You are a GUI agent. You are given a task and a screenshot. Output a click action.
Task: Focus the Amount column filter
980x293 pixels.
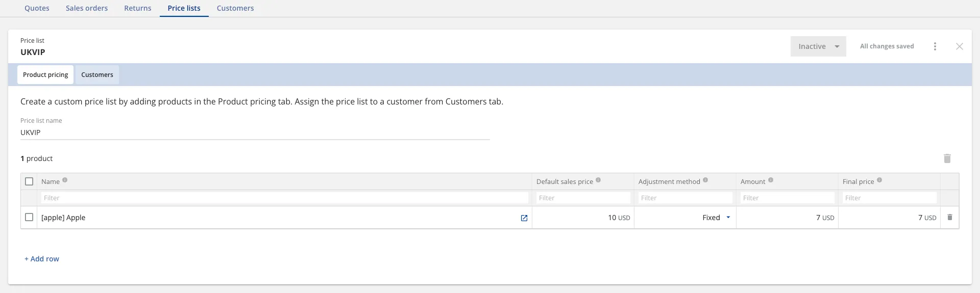[x=788, y=198]
